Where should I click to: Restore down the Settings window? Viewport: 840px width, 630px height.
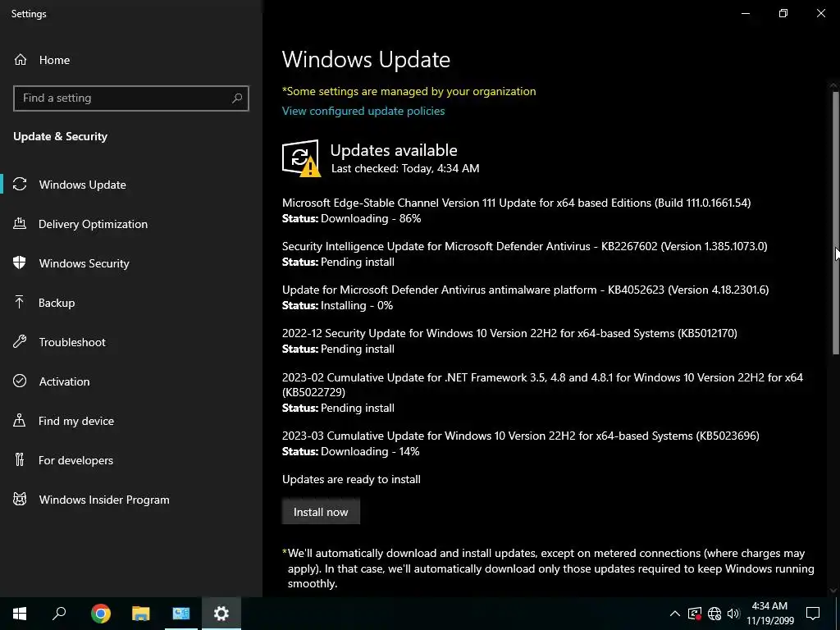pyautogui.click(x=783, y=13)
